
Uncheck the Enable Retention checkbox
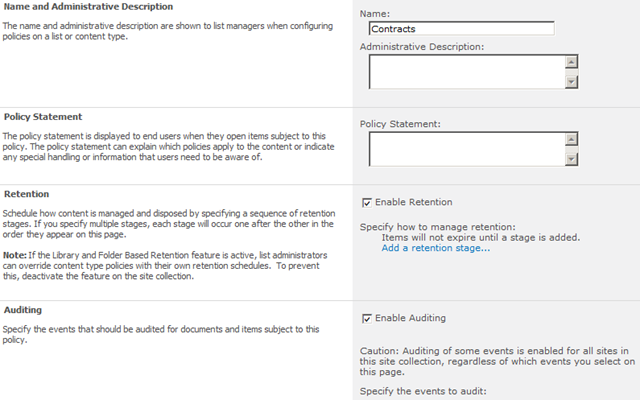[368, 202]
